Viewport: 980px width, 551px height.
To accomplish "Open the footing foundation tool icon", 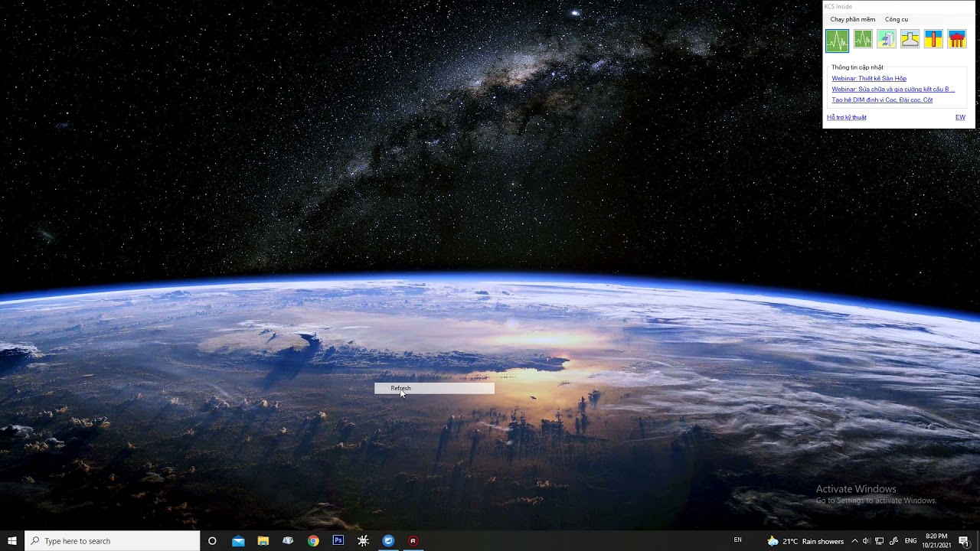I will tap(910, 39).
